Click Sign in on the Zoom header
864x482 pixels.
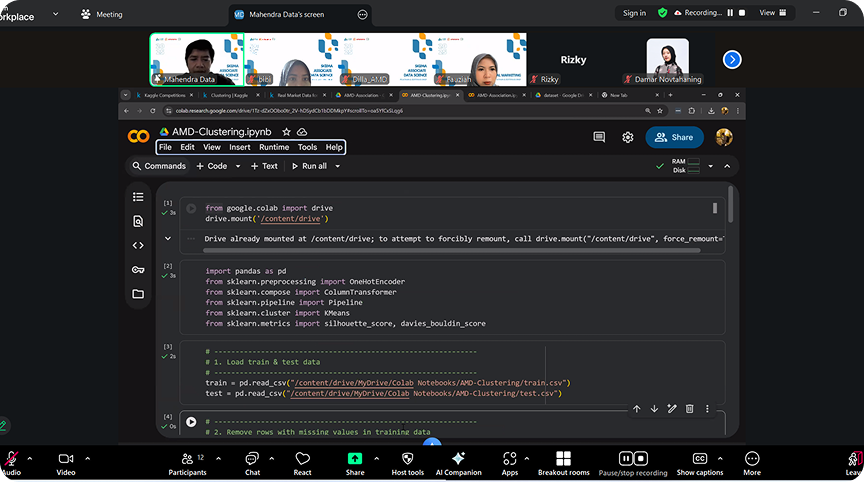(x=634, y=13)
